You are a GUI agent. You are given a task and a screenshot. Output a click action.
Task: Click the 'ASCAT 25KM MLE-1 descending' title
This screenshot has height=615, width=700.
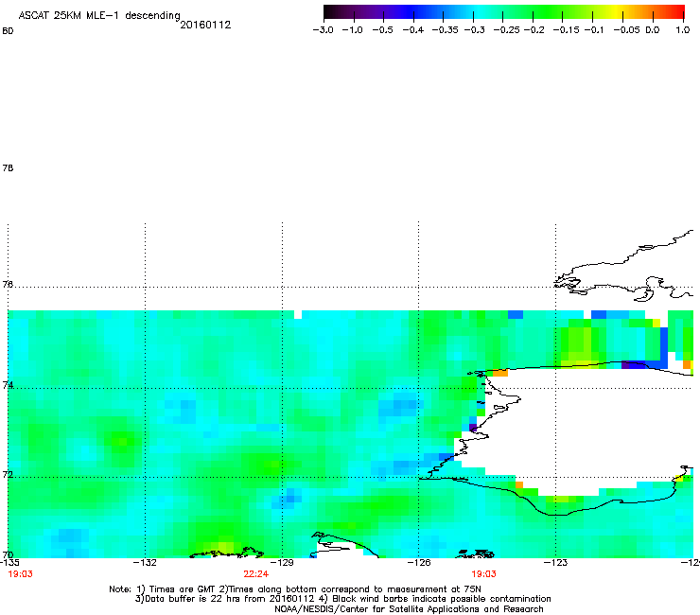99,16
